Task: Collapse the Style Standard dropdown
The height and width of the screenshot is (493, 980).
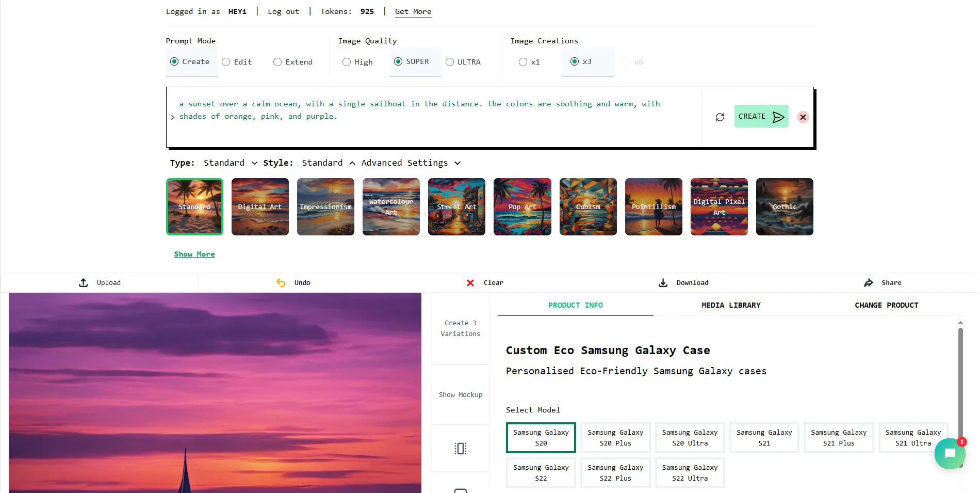Action: (329, 163)
